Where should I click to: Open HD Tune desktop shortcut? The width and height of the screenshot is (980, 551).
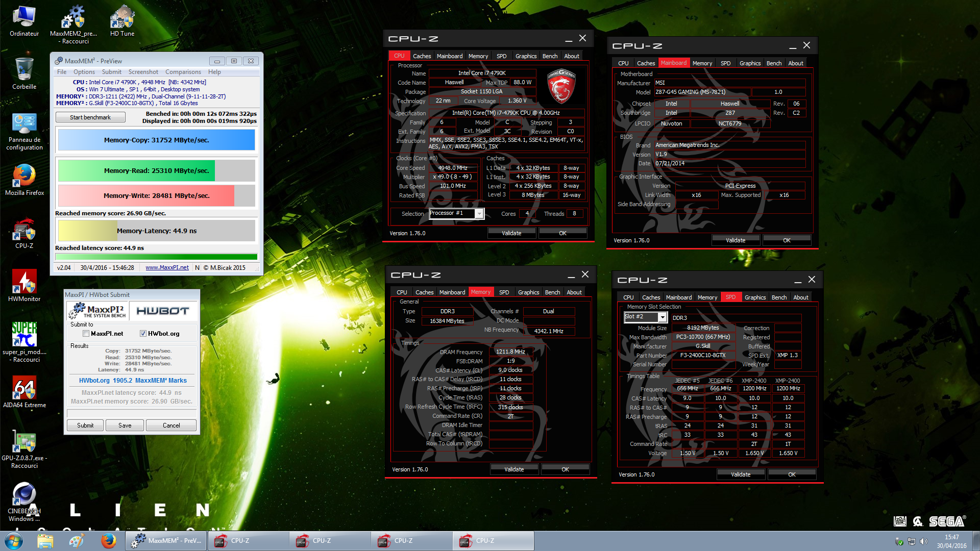tap(122, 21)
